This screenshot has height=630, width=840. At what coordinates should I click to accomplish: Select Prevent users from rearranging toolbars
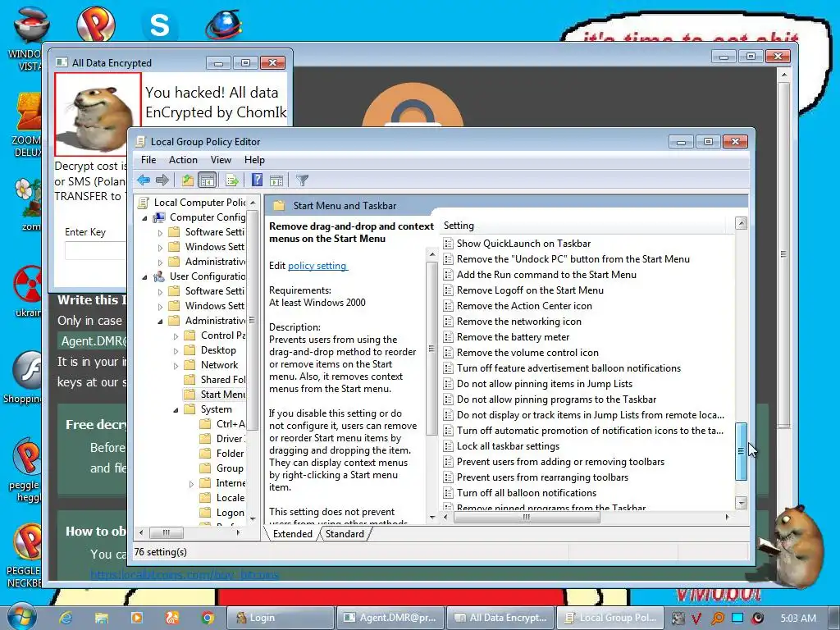point(542,477)
